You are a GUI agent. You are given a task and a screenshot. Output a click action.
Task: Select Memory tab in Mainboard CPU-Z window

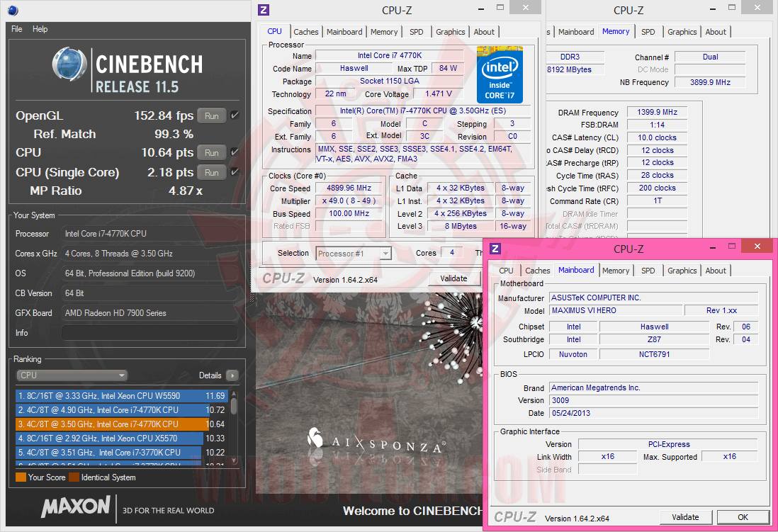point(616,271)
